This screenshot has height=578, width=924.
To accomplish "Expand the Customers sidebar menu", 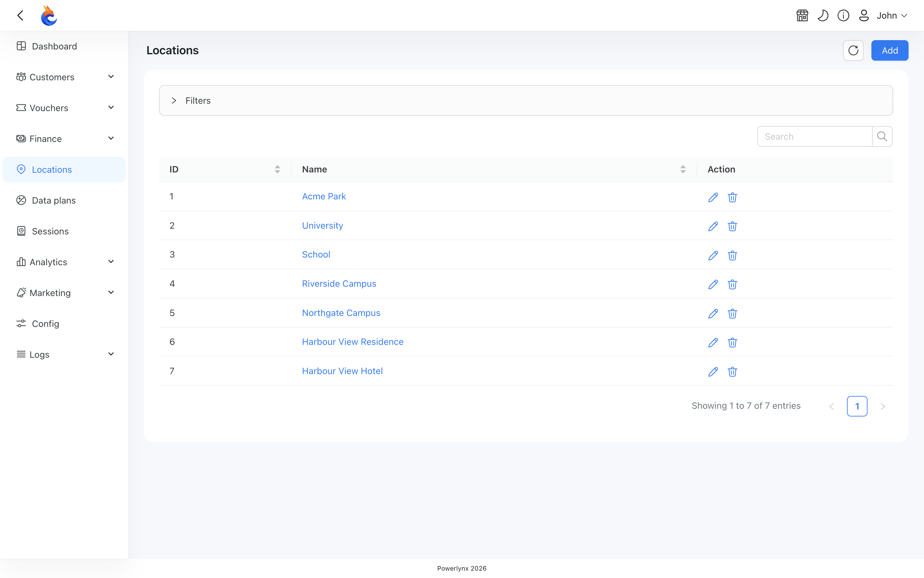I will tap(64, 77).
